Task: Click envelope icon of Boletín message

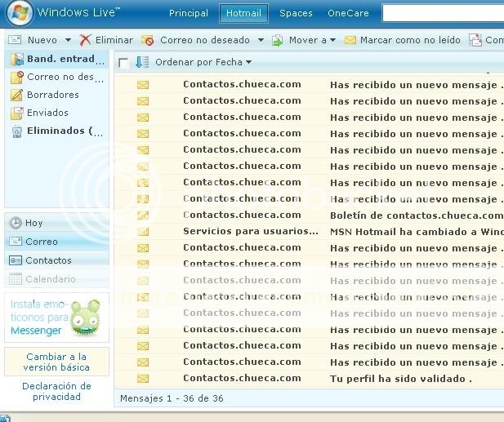Action: tap(143, 215)
